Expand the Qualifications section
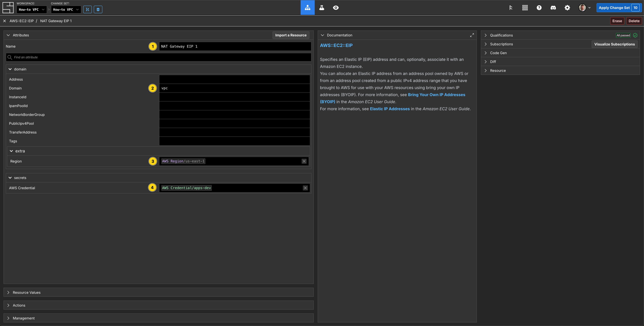The height and width of the screenshot is (326, 644). coord(486,35)
